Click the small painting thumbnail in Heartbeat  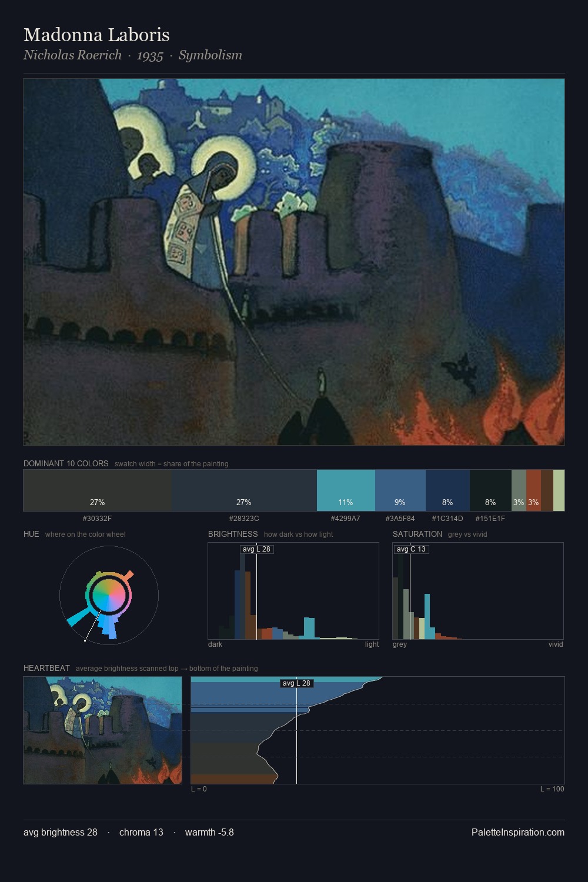click(103, 730)
